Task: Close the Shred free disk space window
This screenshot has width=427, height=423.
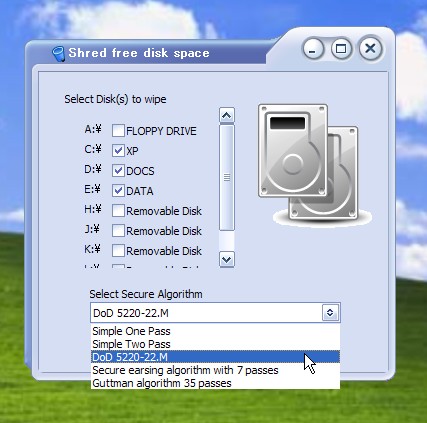Action: pos(370,49)
